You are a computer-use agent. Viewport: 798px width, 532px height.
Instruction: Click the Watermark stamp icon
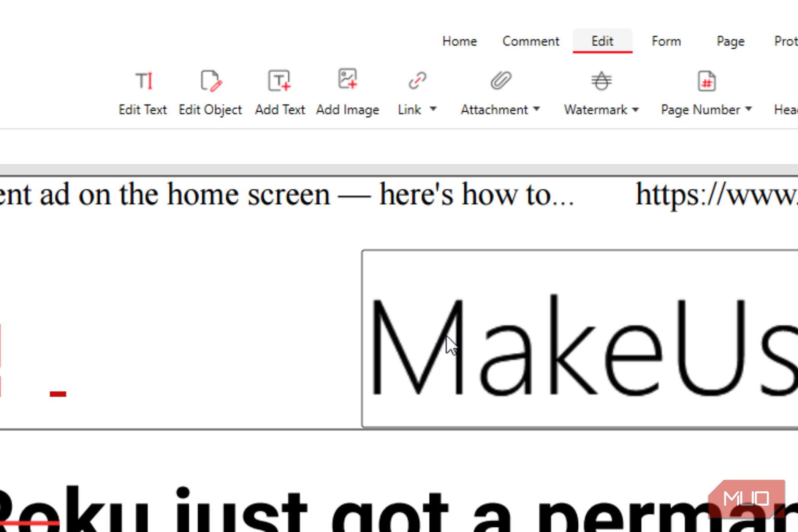coord(601,81)
